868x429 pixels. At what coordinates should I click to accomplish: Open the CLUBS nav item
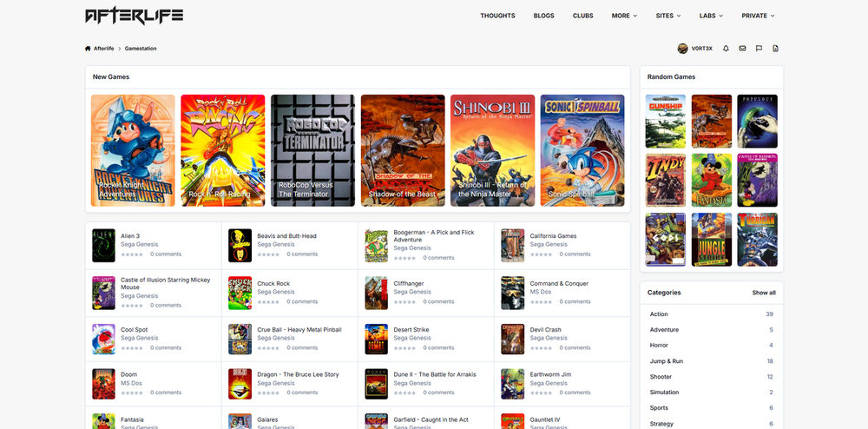[x=583, y=16]
